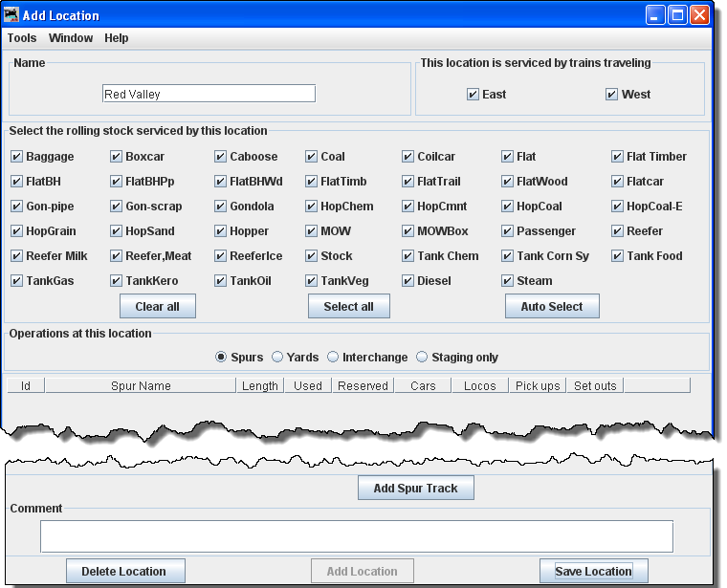Choose the Interchange radio option
727x588 pixels.
(333, 358)
